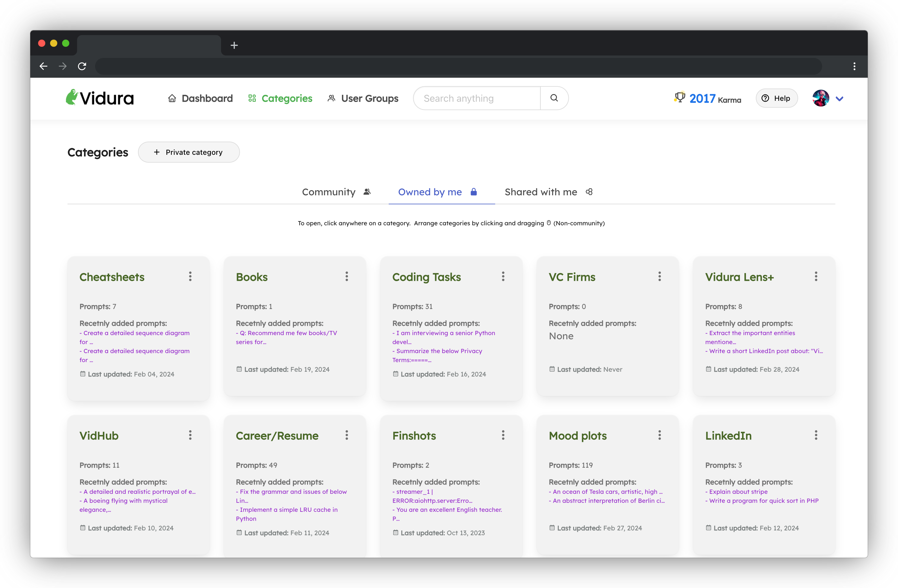Open the Cheatsheets card options menu

coord(190,276)
